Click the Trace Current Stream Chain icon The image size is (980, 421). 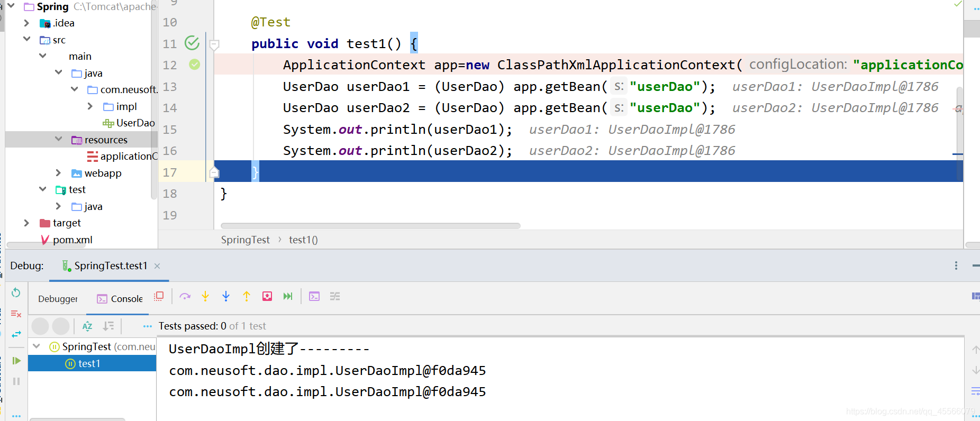(335, 296)
